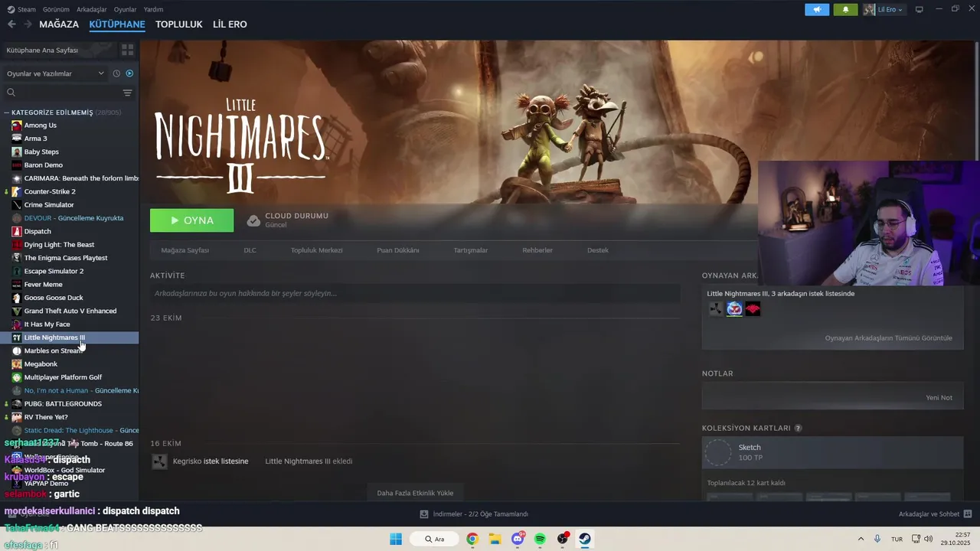Image resolution: width=980 pixels, height=551 pixels.
Task: Open Sketch trading card badge
Action: coord(832,452)
